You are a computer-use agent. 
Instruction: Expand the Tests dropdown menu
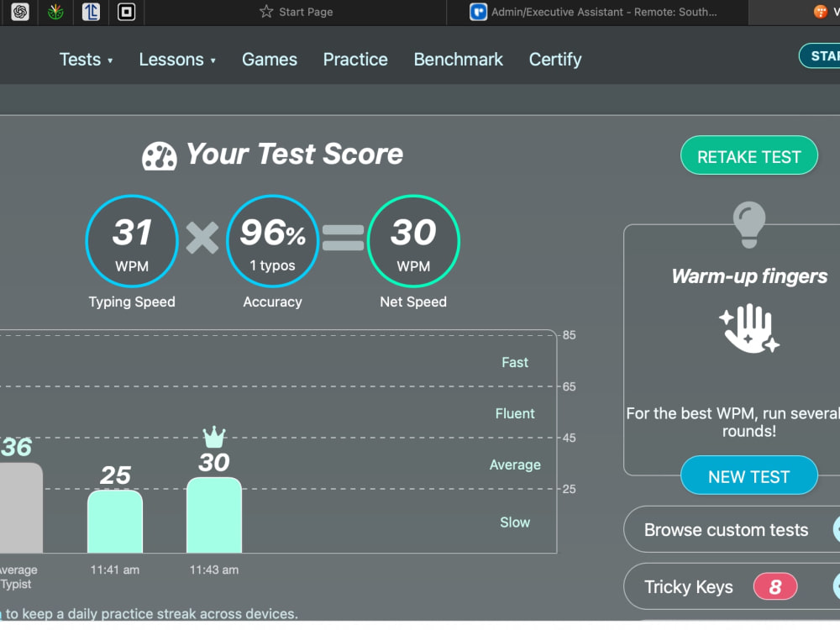coord(87,59)
